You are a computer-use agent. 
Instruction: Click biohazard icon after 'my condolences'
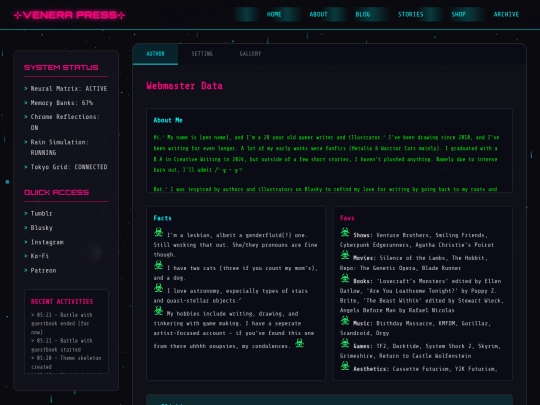pos(299,343)
